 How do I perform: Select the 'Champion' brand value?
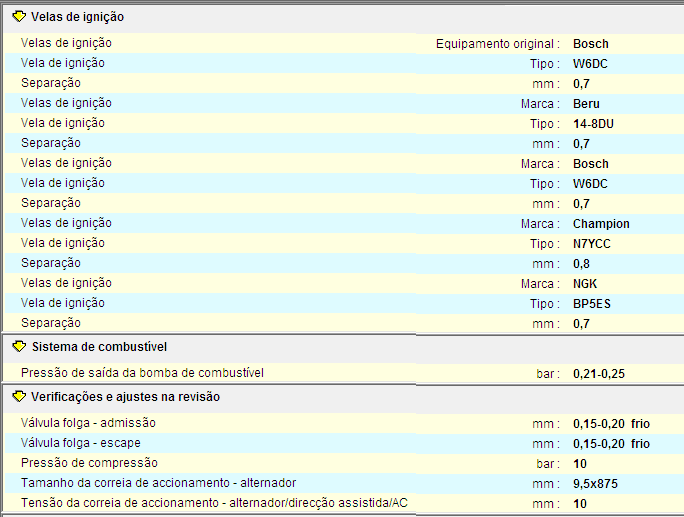tap(601, 224)
